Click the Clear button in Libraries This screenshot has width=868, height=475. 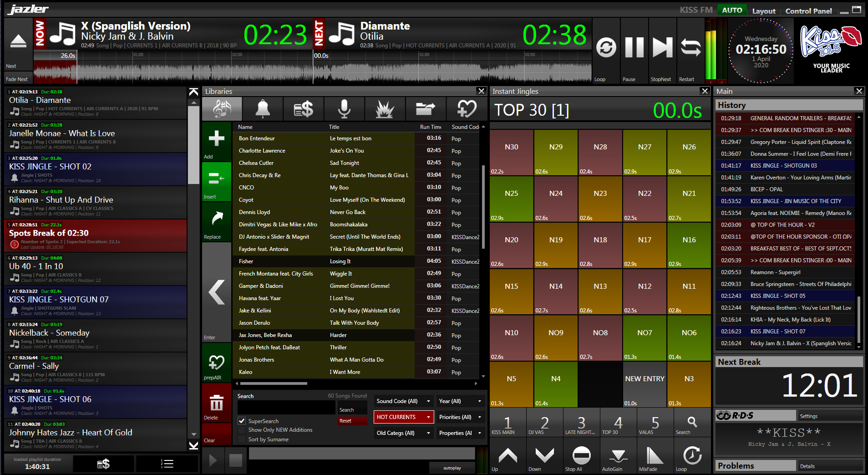click(x=217, y=434)
